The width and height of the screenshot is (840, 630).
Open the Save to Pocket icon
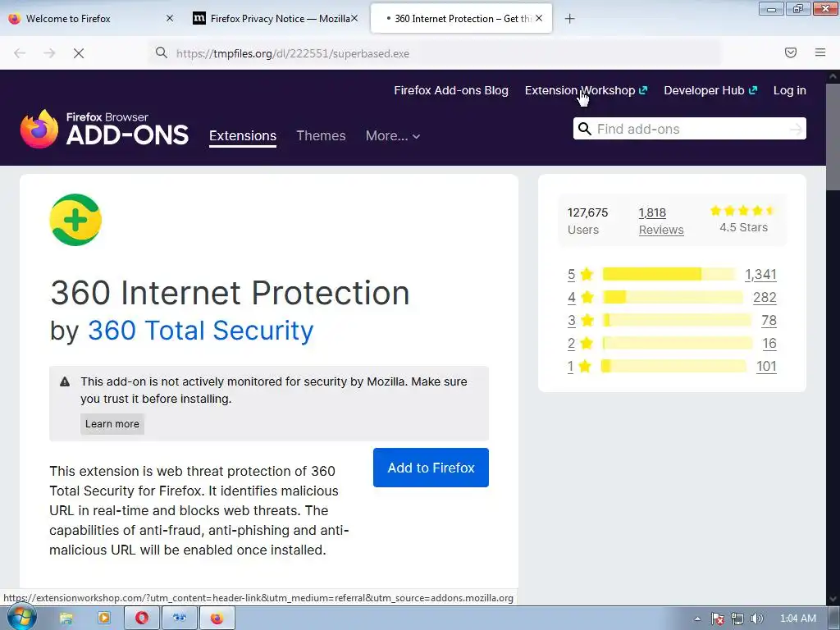pos(791,52)
